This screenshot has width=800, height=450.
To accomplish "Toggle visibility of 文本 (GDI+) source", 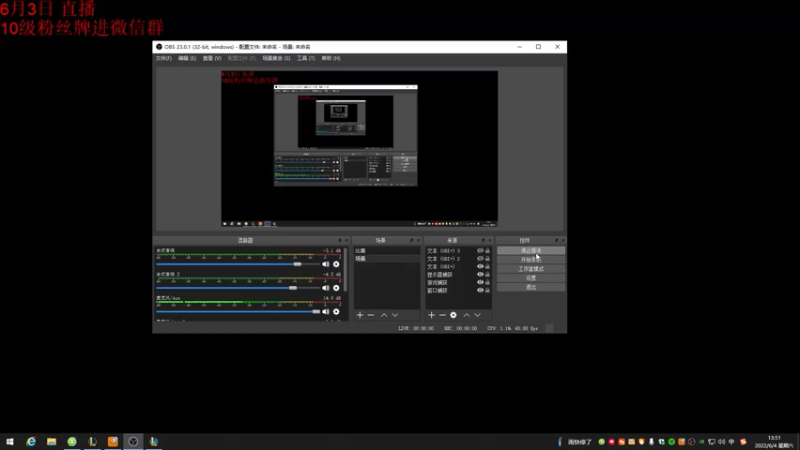I will (480, 266).
